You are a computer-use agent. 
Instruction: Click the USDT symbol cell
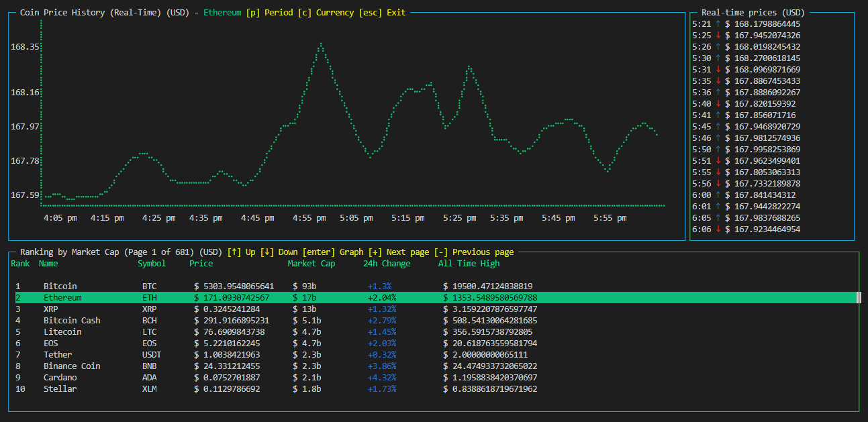(152, 355)
